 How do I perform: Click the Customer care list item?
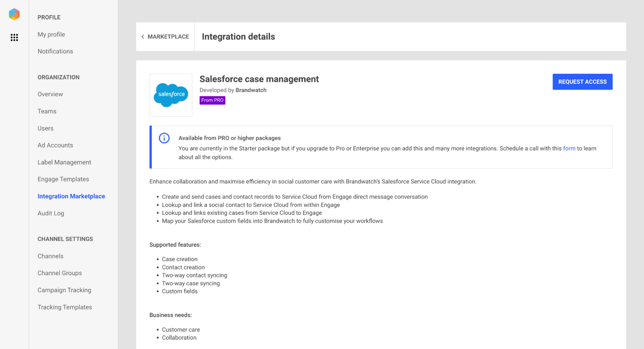181,330
